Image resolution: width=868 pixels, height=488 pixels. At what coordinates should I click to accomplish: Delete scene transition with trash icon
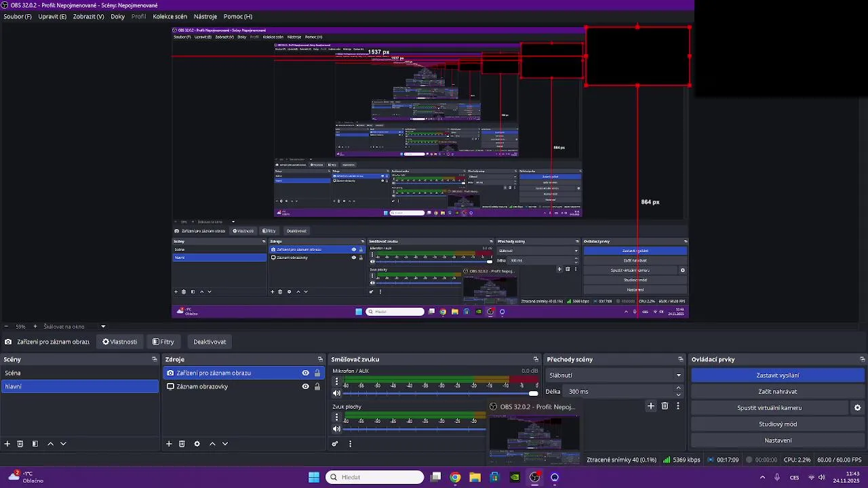[x=665, y=406]
